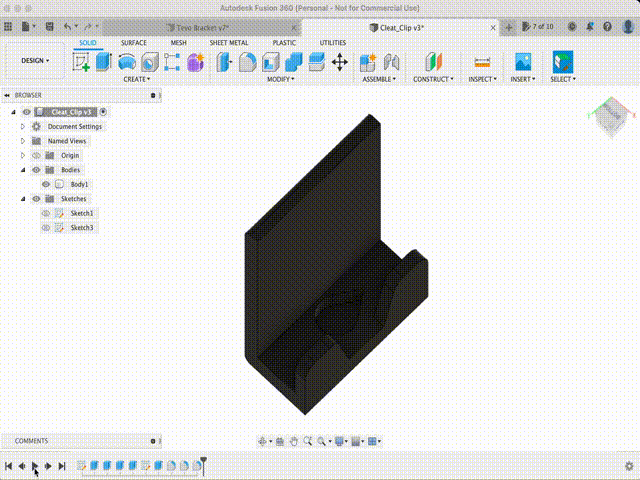Viewport: 640px width, 480px height.
Task: Undo the last action
Action: [67, 27]
